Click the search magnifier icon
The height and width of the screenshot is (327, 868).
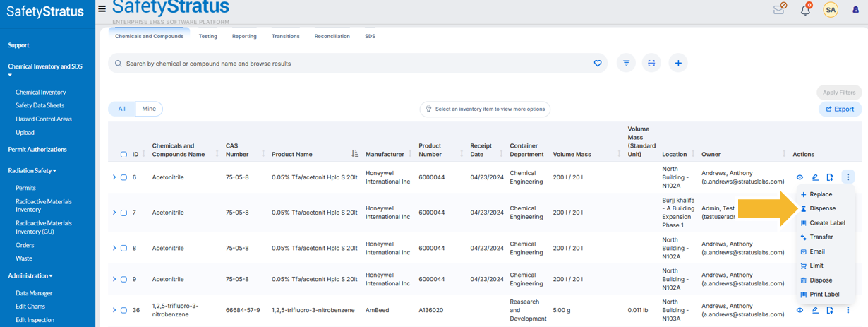coord(119,64)
